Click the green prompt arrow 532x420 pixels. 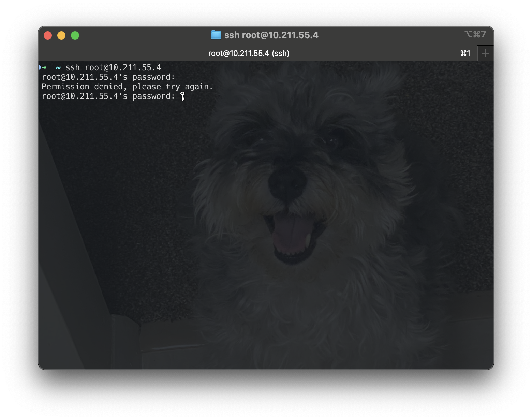point(44,67)
